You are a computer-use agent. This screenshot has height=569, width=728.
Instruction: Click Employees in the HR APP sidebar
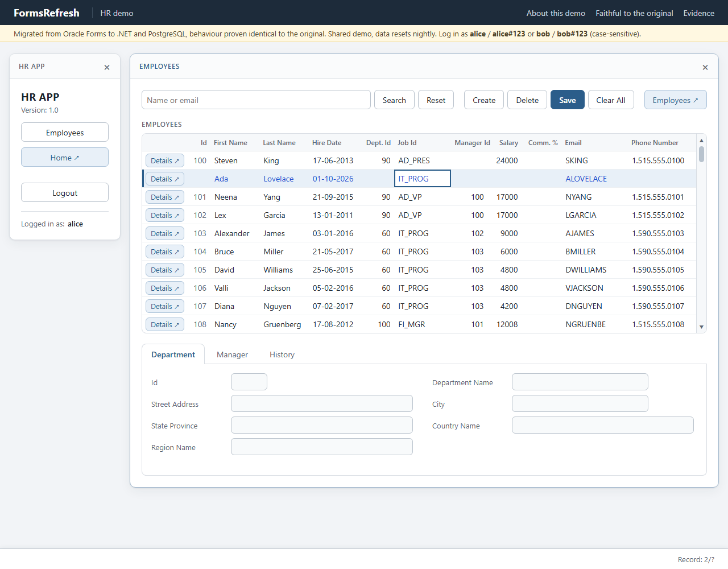point(65,132)
